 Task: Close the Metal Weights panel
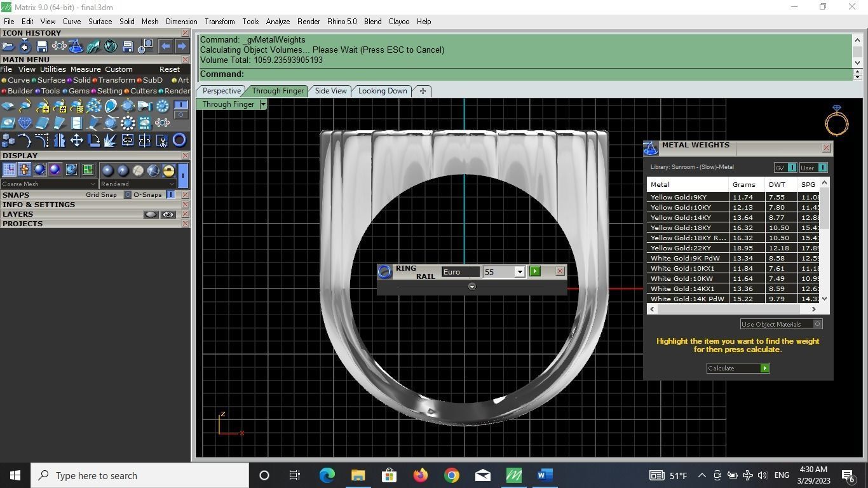point(826,148)
